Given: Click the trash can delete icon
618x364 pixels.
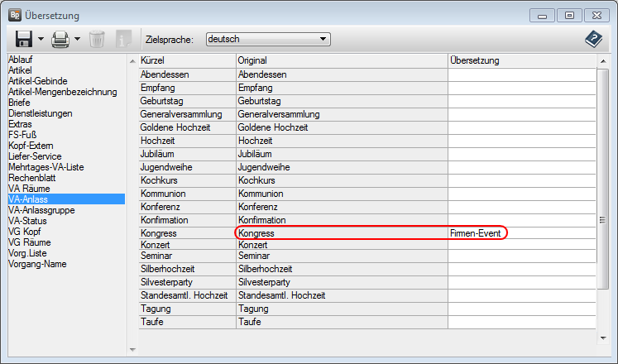Looking at the screenshot, I should [97, 38].
